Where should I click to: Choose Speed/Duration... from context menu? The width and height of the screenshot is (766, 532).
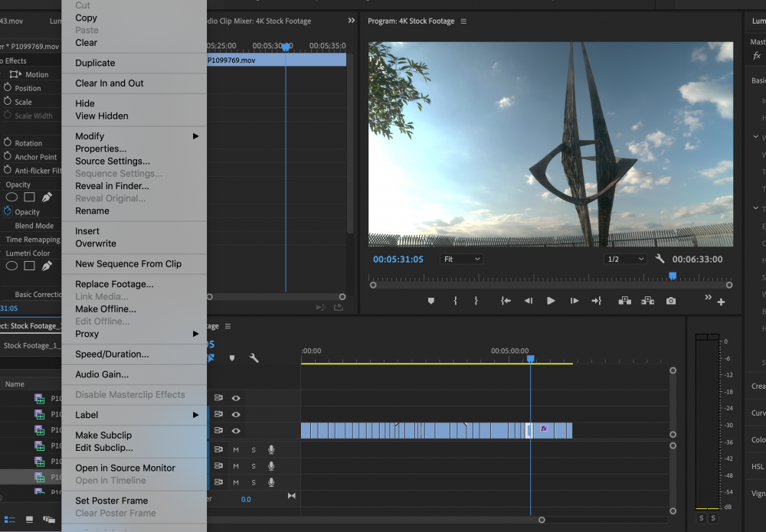coord(112,354)
